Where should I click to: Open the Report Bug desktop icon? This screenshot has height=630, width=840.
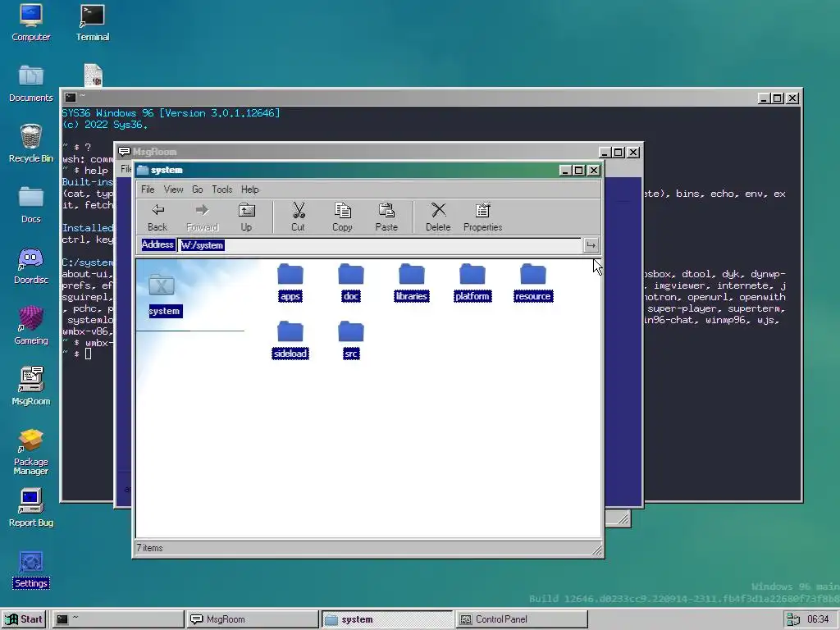pos(31,508)
